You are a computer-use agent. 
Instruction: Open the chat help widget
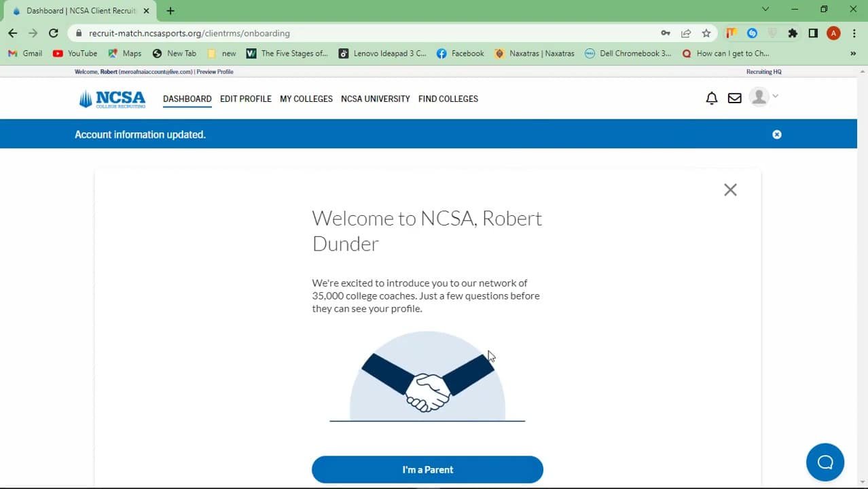click(x=825, y=461)
